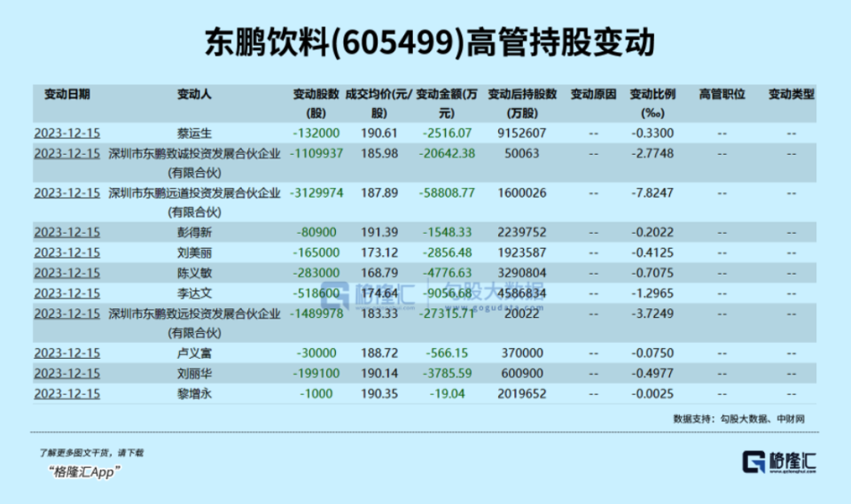
Task: Click the 高管职位 column header
Action: click(722, 95)
